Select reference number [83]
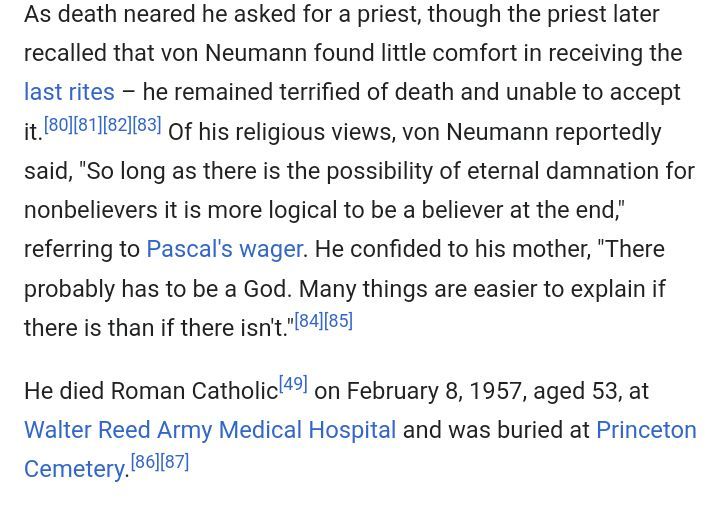720x531 pixels. tap(147, 125)
